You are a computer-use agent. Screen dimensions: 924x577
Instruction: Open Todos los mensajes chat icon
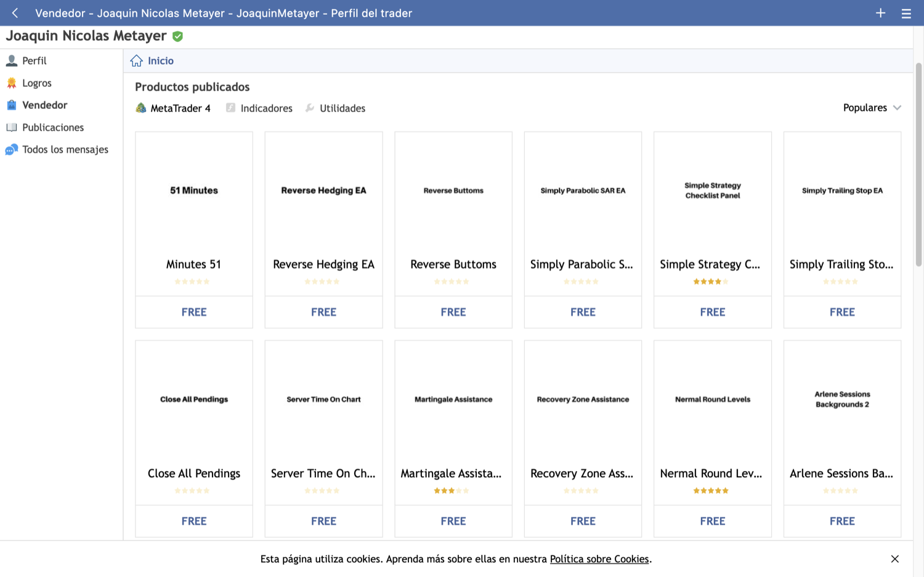pos(11,150)
